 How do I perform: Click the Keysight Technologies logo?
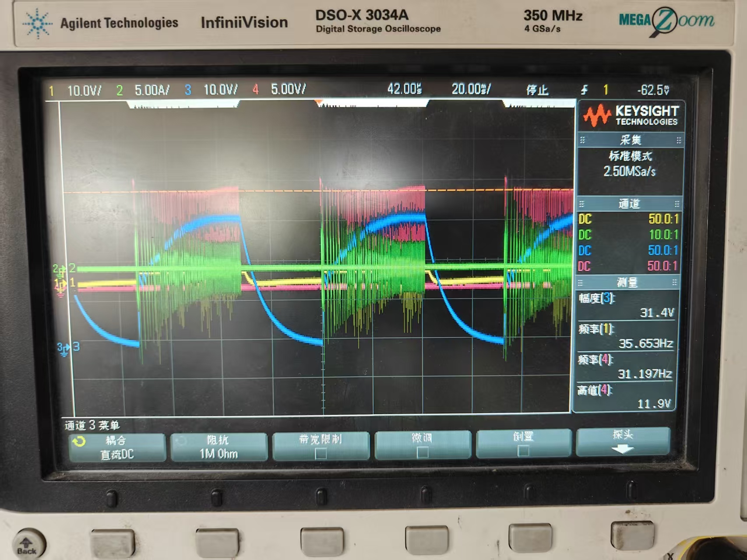pos(631,116)
